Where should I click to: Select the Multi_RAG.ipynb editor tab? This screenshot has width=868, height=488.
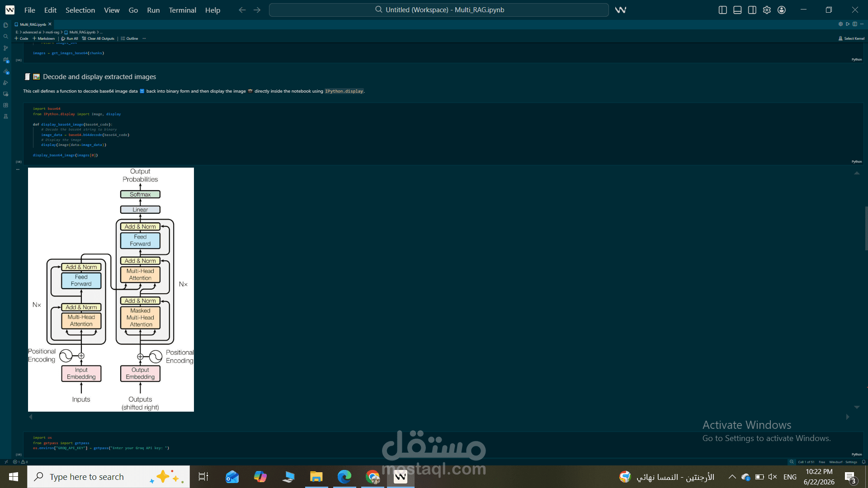(33, 24)
